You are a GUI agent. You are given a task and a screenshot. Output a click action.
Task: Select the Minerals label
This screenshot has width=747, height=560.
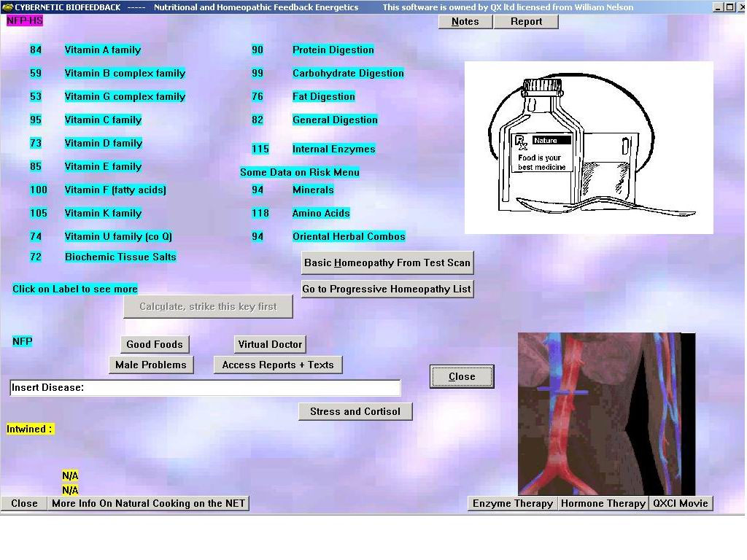313,190
